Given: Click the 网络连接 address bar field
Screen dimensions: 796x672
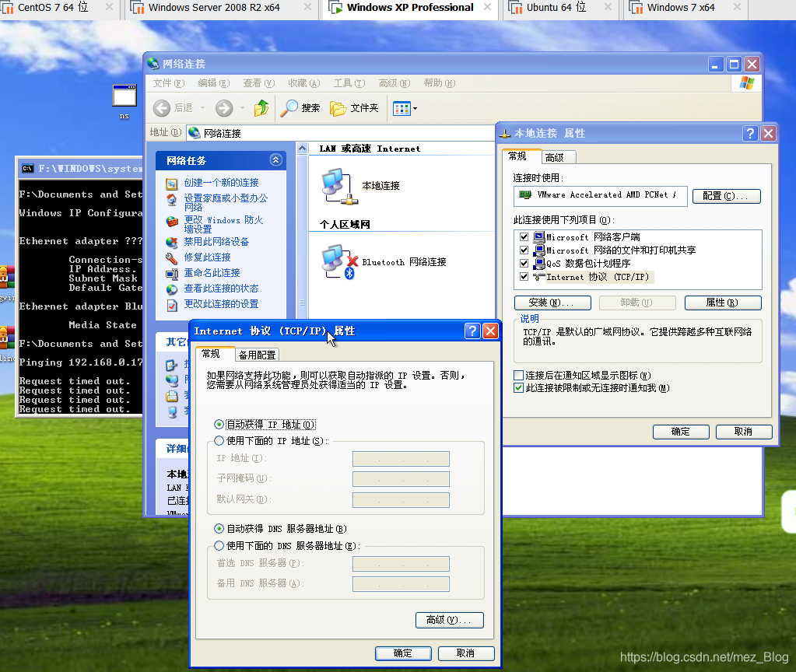Looking at the screenshot, I should 340,133.
